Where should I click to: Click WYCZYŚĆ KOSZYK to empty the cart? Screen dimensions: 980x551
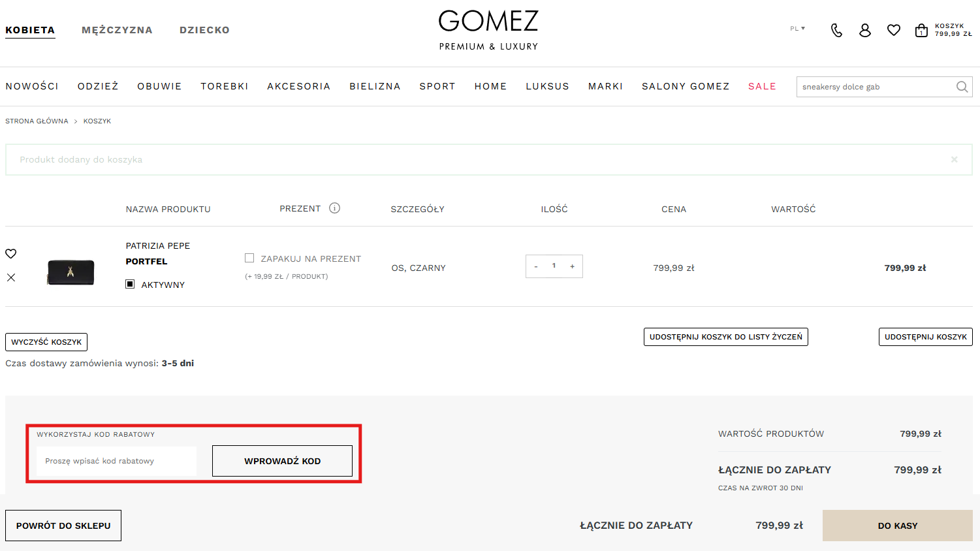tap(46, 341)
